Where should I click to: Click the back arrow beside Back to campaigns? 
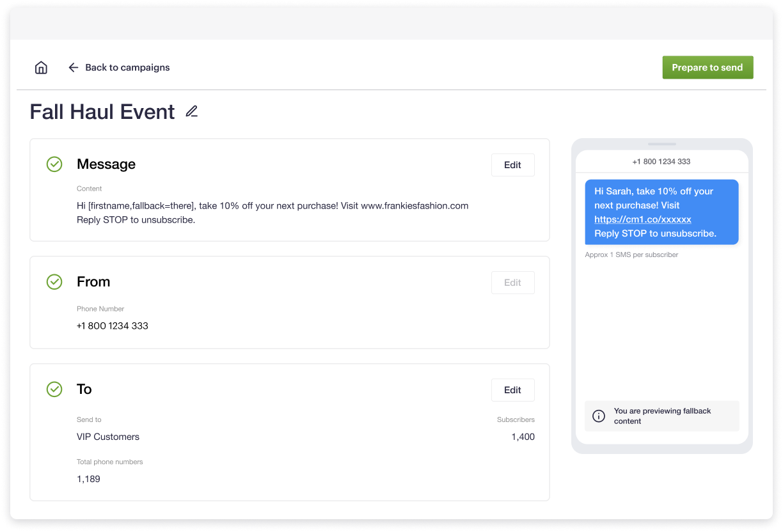tap(74, 67)
